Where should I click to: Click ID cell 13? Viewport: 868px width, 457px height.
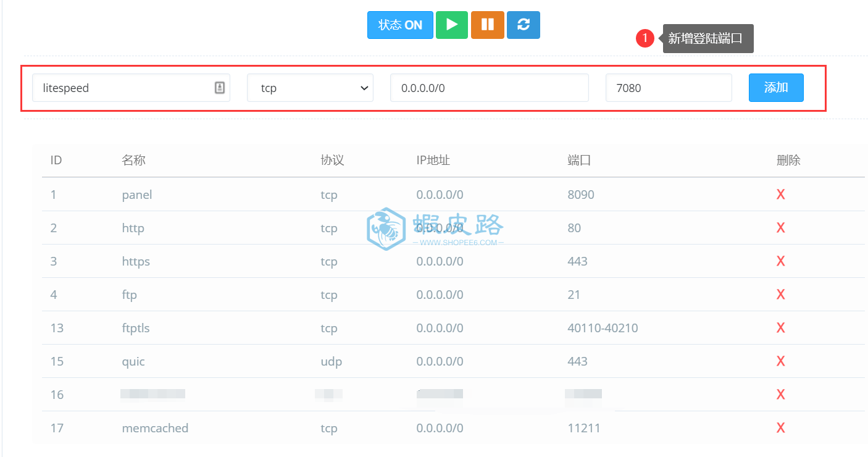pos(57,328)
